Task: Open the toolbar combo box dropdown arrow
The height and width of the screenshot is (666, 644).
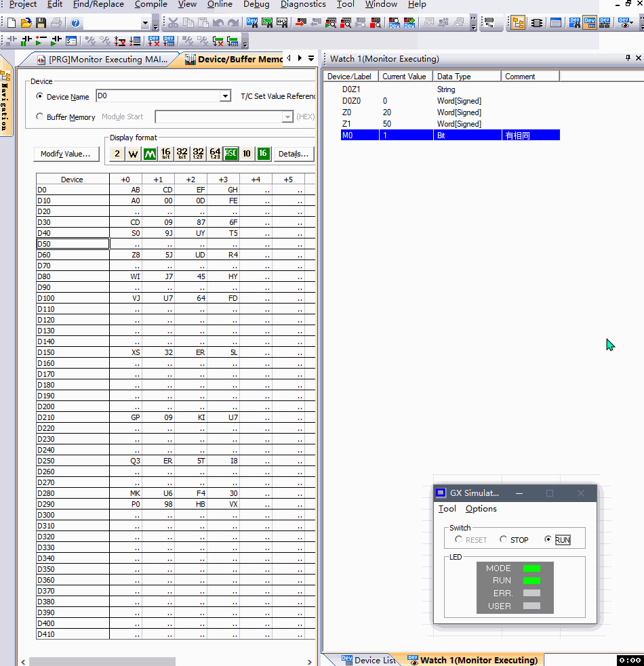Action: 145,23
